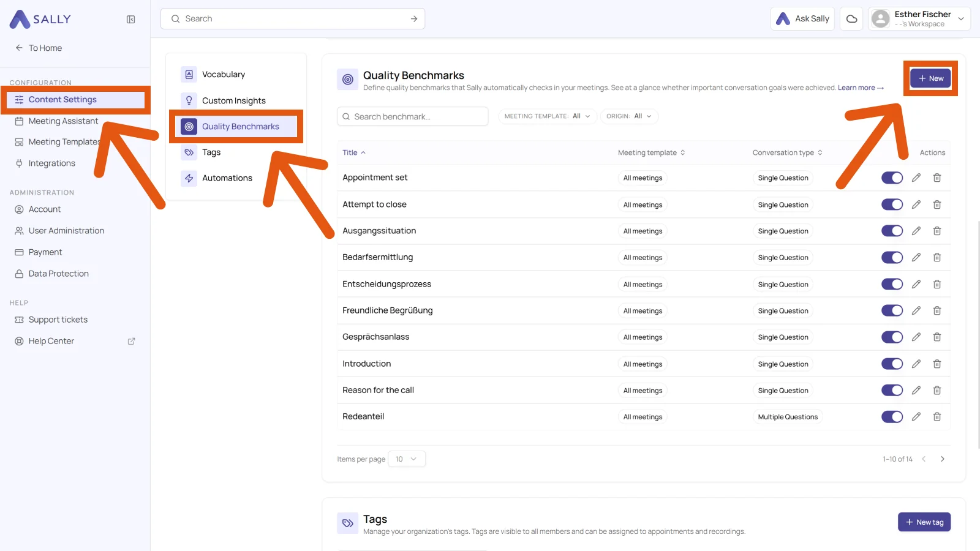Sort by Title column
The width and height of the screenshot is (980, 551).
pos(354,152)
